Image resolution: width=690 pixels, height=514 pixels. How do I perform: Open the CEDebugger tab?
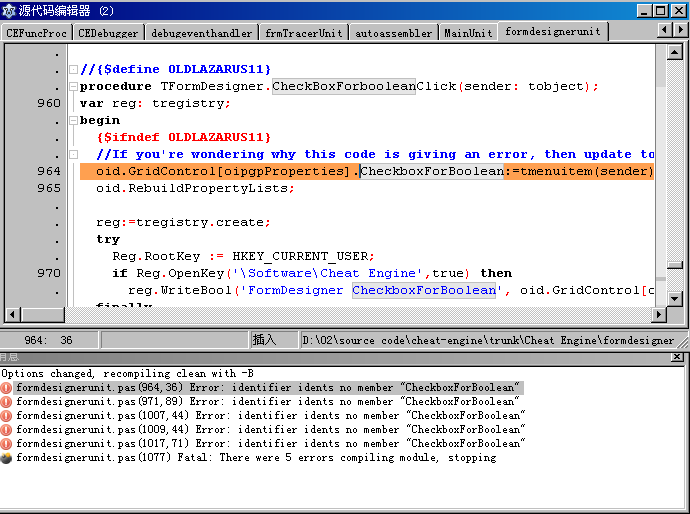click(x=109, y=33)
